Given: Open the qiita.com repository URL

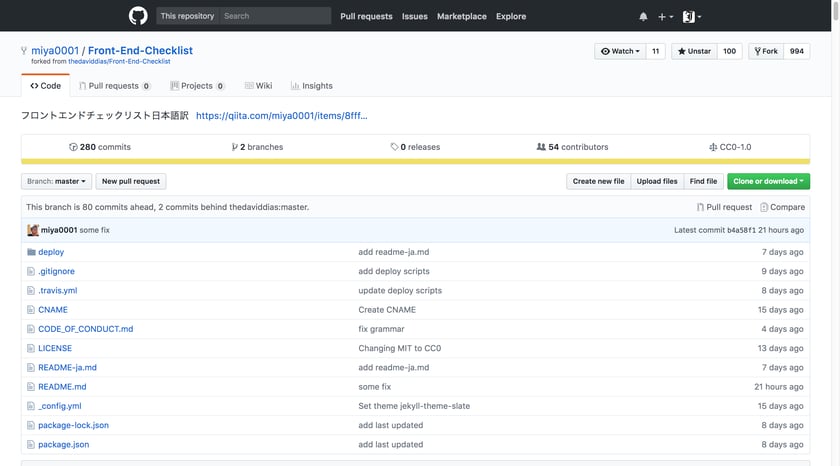Looking at the screenshot, I should (282, 116).
